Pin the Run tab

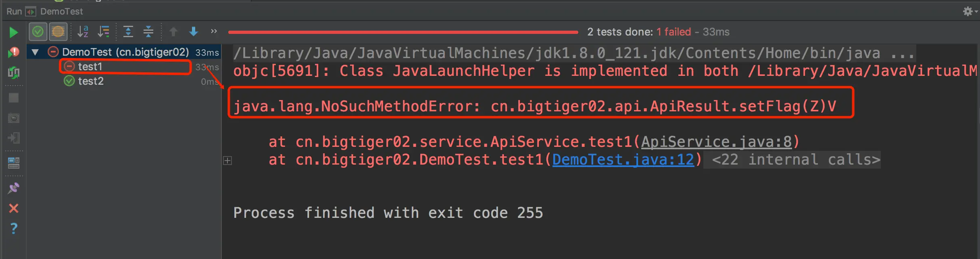pyautogui.click(x=13, y=188)
